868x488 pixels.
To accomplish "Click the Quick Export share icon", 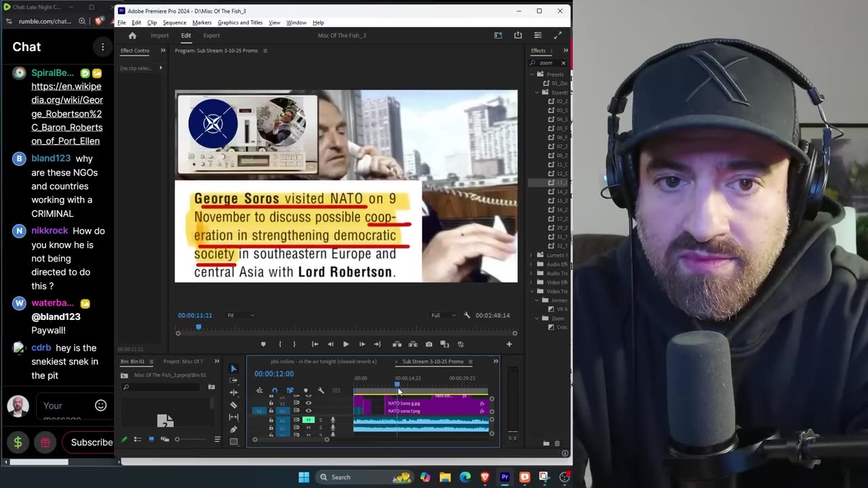I will coord(518,35).
